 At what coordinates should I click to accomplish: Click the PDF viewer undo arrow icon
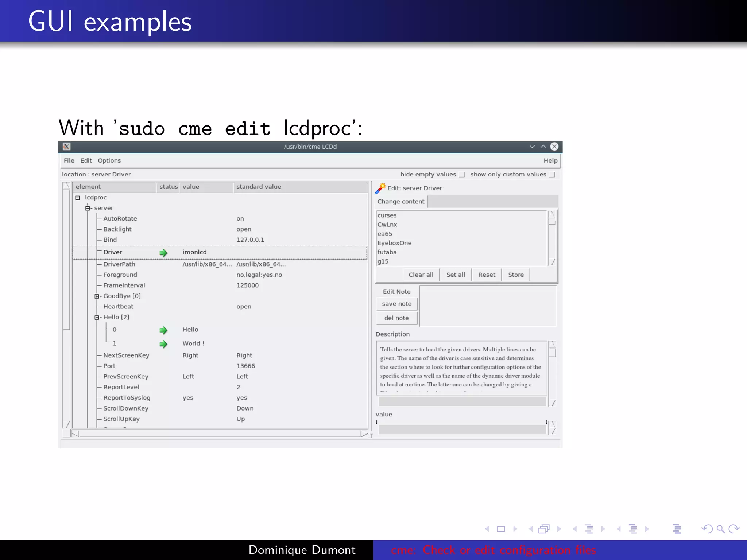(x=707, y=529)
